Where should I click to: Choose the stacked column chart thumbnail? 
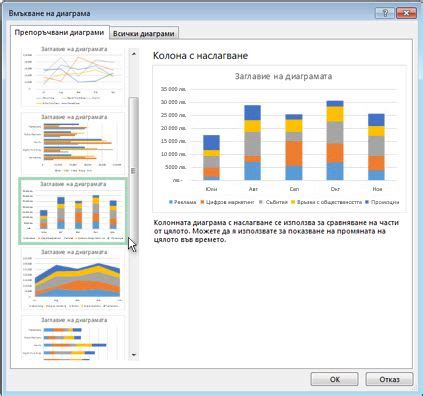coord(73,211)
